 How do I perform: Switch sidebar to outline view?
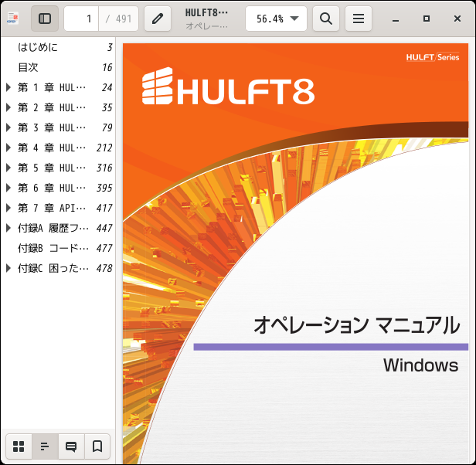pyautogui.click(x=45, y=446)
